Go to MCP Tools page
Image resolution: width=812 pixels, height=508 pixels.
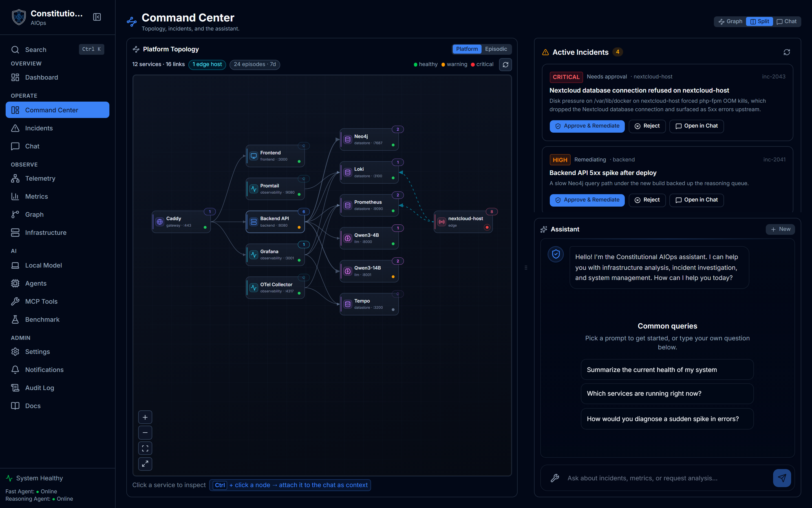(58, 301)
